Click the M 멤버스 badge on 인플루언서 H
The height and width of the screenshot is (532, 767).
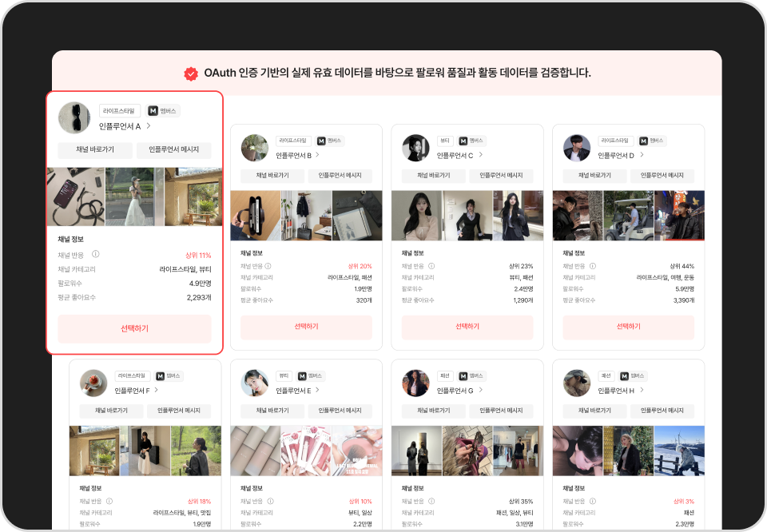point(632,376)
